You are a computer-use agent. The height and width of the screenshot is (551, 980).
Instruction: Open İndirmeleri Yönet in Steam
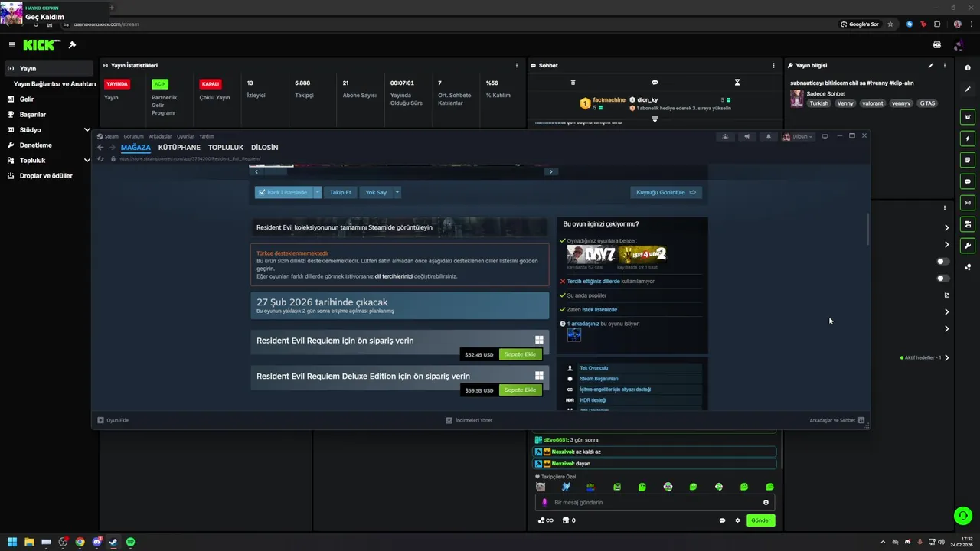(x=469, y=420)
